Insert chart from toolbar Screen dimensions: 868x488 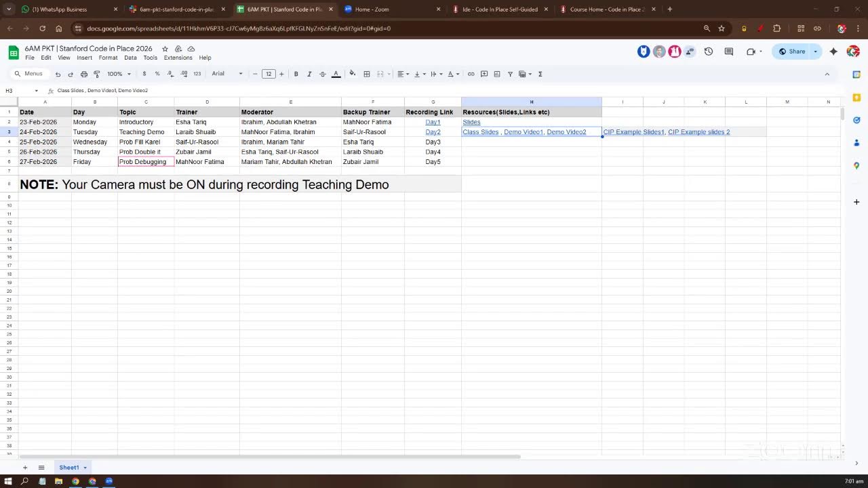tap(497, 74)
